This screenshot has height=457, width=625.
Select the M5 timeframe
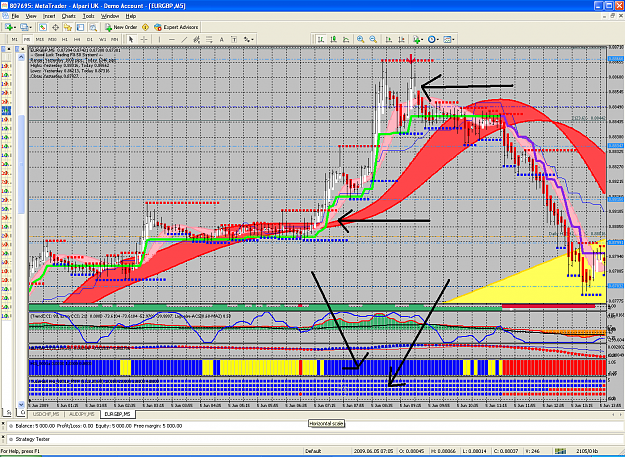[27, 39]
